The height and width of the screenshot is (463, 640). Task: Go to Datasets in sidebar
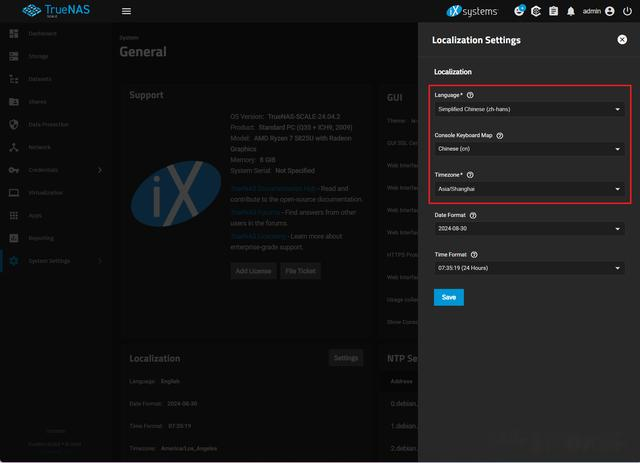point(40,79)
